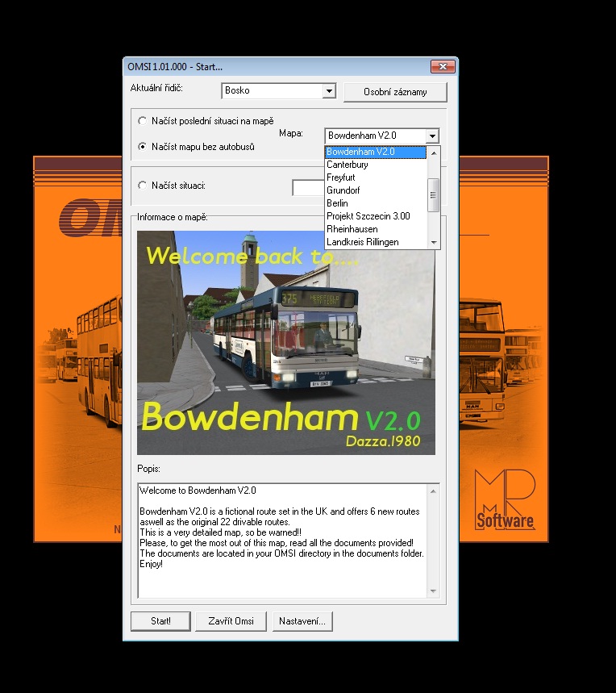Pick Freyfurt from the map list
Screen dimensions: 616x693
tap(341, 177)
